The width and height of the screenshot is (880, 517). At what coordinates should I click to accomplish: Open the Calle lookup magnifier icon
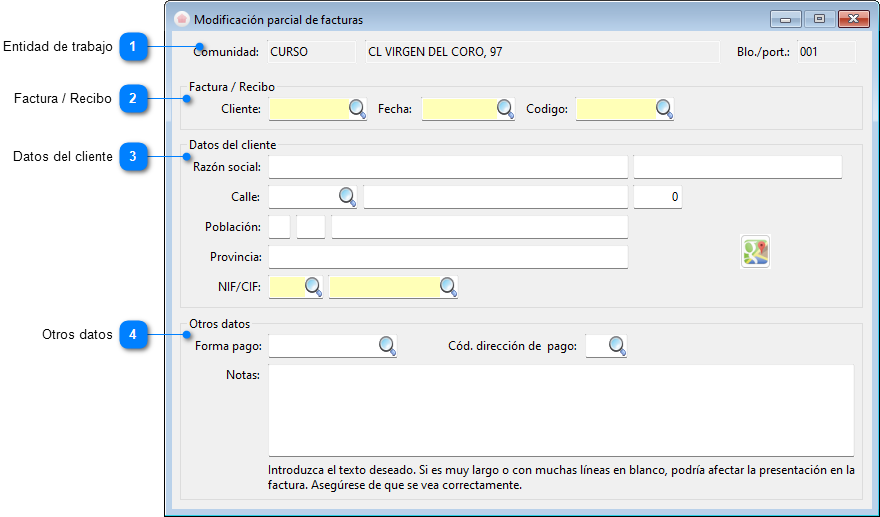(347, 197)
